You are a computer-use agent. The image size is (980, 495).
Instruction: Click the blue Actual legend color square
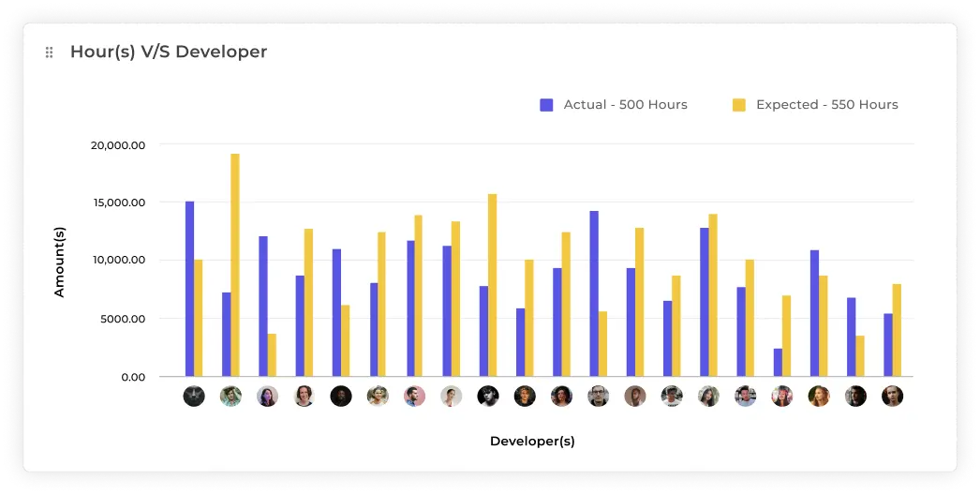[x=547, y=105]
